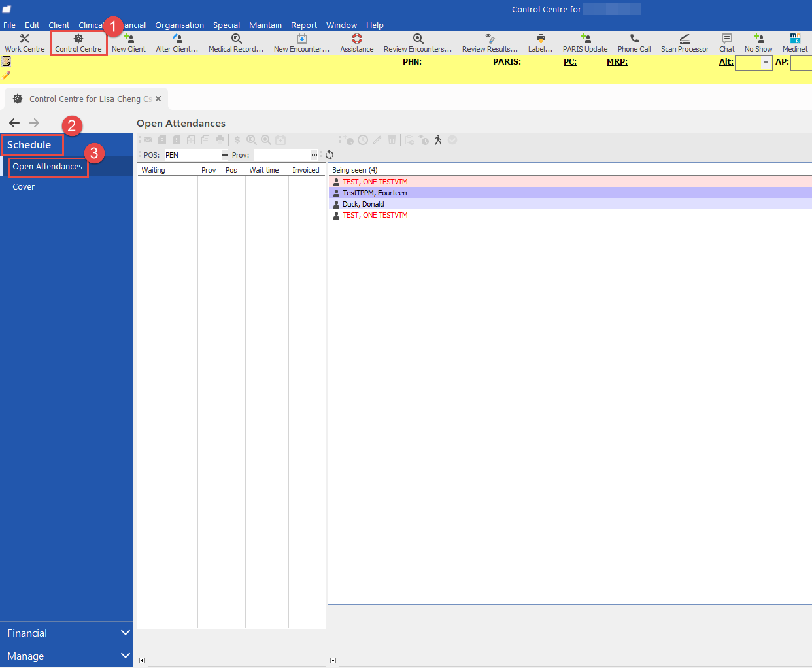Screen dimensions: 812x668
Task: Expand the Financial section in the sidebar
Action: 65,632
